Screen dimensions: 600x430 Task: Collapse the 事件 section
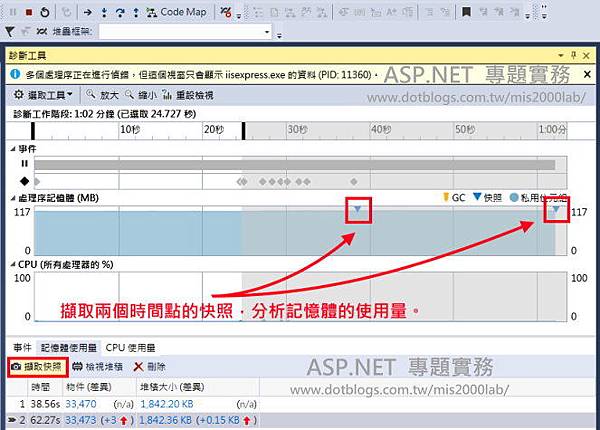tap(13, 149)
